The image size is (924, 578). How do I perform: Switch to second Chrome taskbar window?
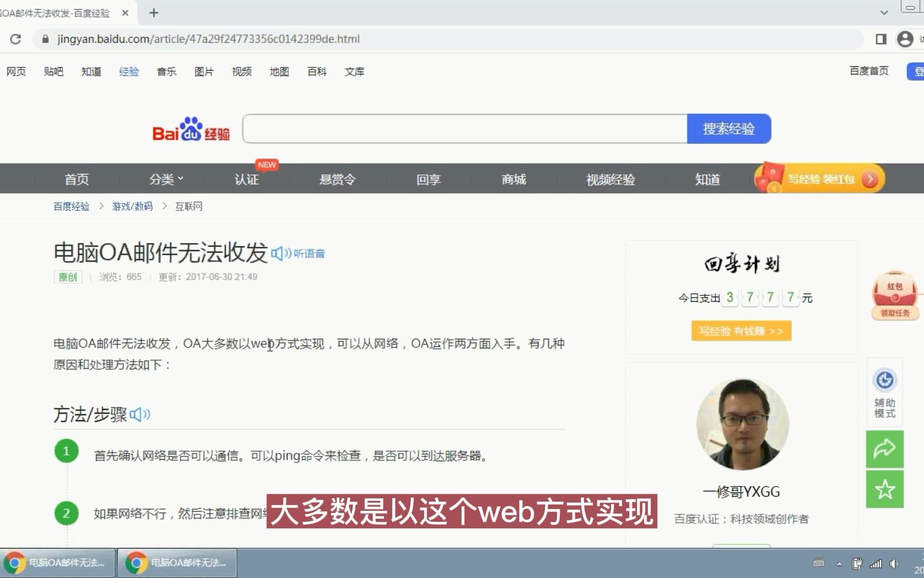pyautogui.click(x=177, y=563)
